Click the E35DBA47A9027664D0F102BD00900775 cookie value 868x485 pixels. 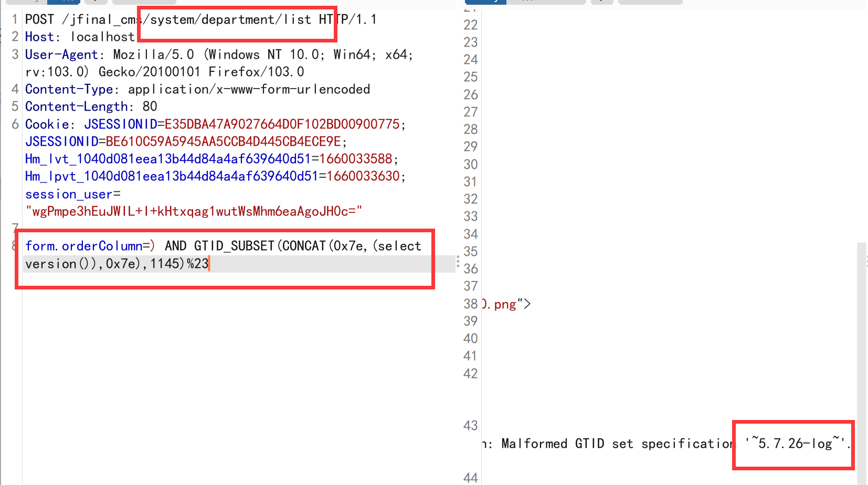click(x=282, y=124)
